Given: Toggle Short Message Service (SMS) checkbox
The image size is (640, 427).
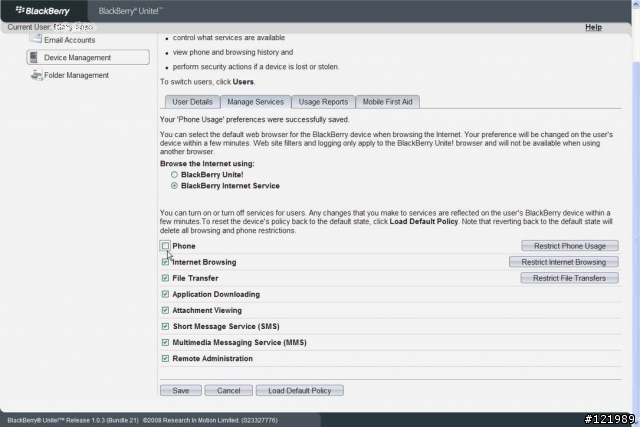Looking at the screenshot, I should (x=165, y=326).
